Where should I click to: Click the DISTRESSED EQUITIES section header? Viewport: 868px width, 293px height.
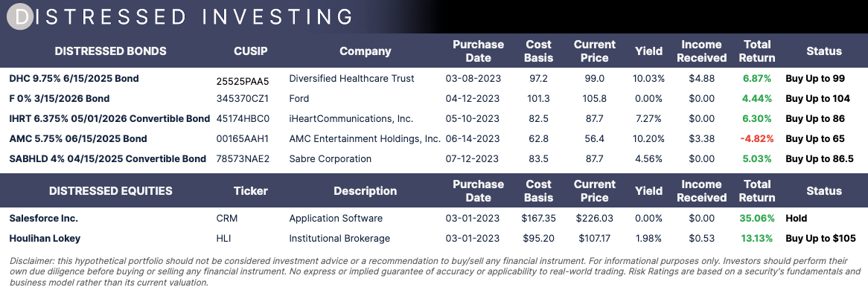pos(111,190)
